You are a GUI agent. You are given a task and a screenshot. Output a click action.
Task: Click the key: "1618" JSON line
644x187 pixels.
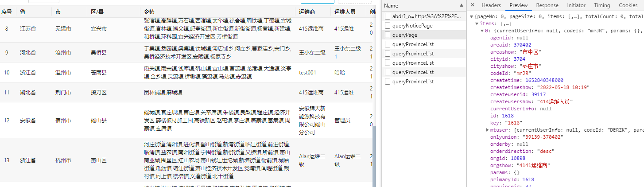click(x=506, y=123)
